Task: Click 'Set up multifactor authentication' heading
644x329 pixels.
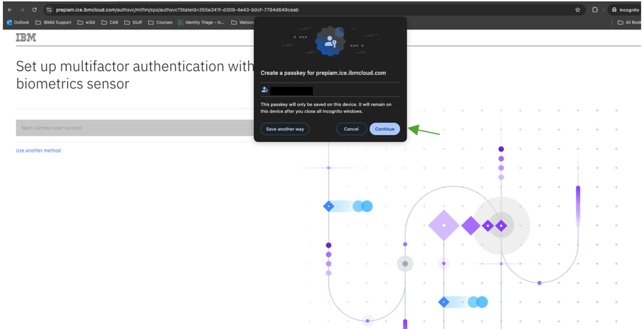Action: click(x=135, y=75)
